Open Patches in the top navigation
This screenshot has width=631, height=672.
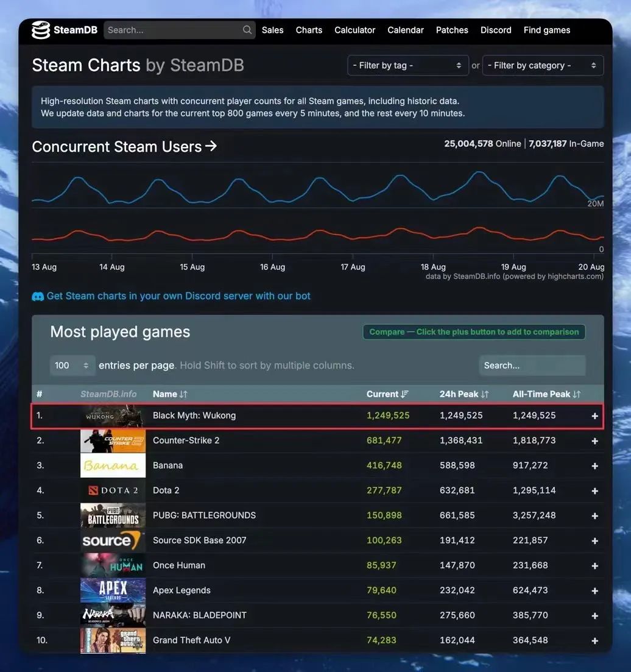tap(452, 30)
